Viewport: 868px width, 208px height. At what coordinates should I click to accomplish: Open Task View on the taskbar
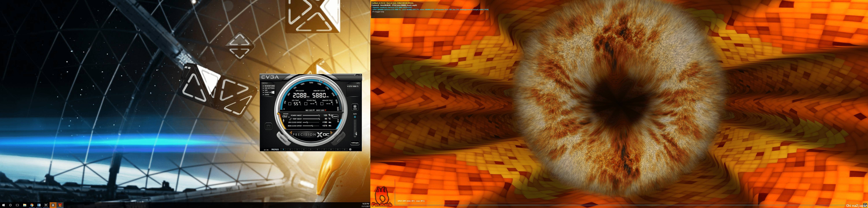pyautogui.click(x=18, y=205)
